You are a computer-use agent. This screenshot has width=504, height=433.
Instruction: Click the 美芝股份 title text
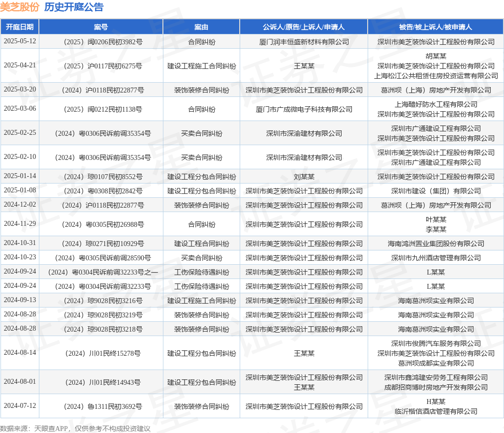pos(20,7)
